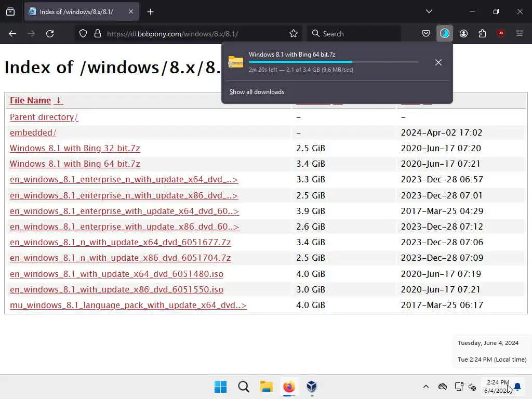This screenshot has width=532, height=399.
Task: Download en_windows_8.1_n x64 dvd_6051677.7z
Action: click(x=121, y=242)
